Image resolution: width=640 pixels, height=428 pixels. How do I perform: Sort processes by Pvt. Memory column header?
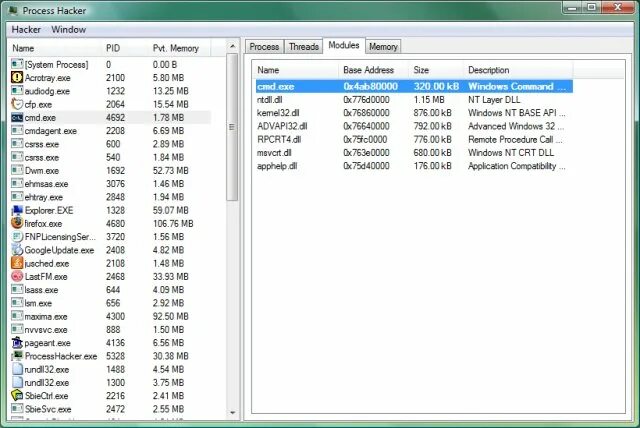coord(180,48)
